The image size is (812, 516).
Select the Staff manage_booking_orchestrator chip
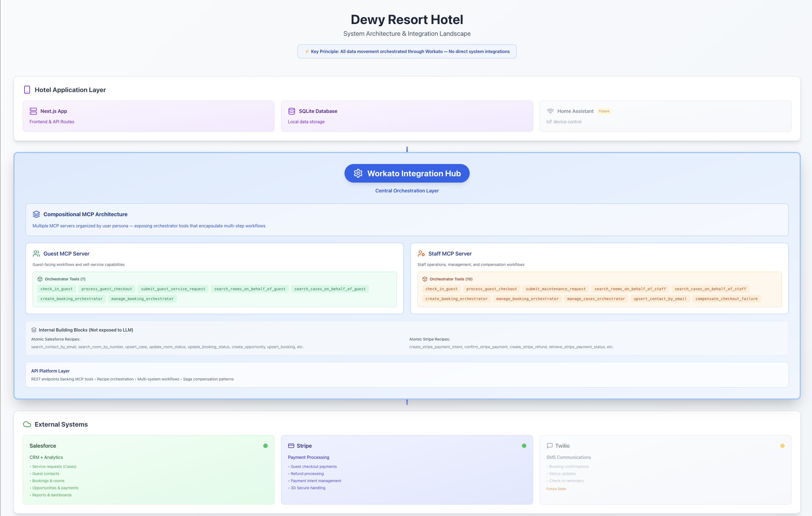(x=527, y=299)
